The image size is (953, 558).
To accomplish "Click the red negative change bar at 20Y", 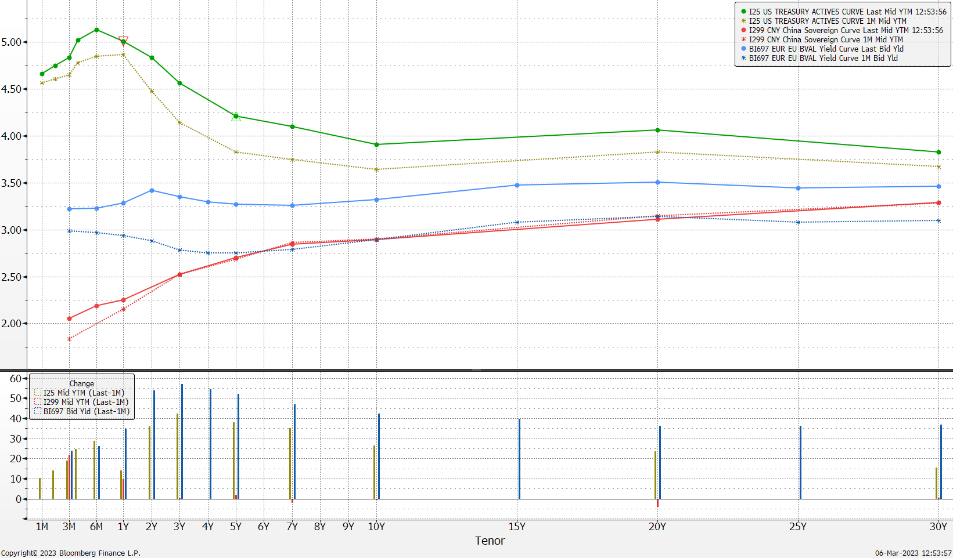I will click(x=658, y=503).
